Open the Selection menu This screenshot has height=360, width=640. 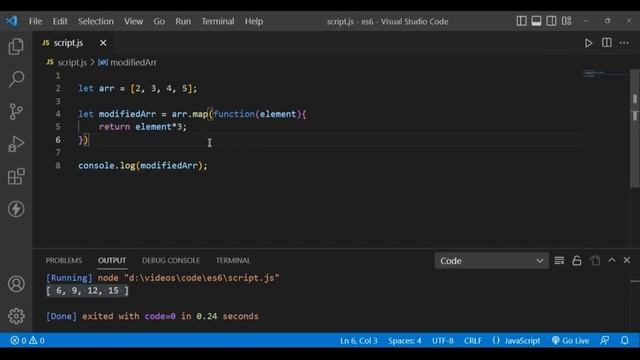[96, 21]
